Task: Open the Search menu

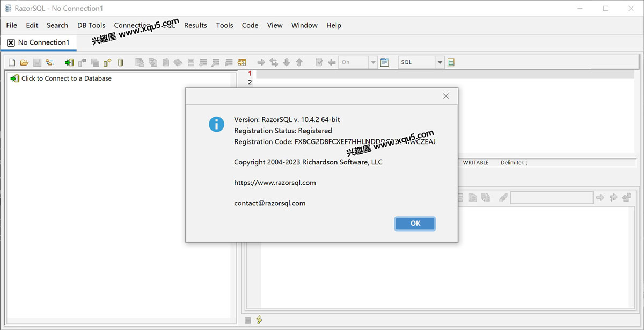Action: click(57, 25)
